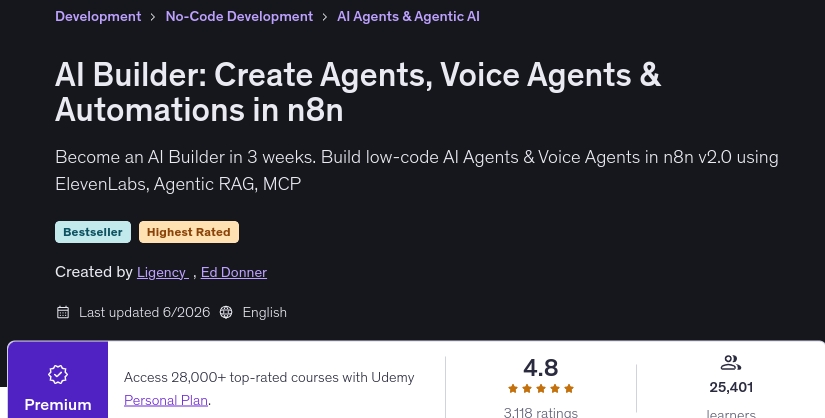This screenshot has height=418, width=825.
Task: Click the 25,401 learners count
Action: click(x=731, y=387)
